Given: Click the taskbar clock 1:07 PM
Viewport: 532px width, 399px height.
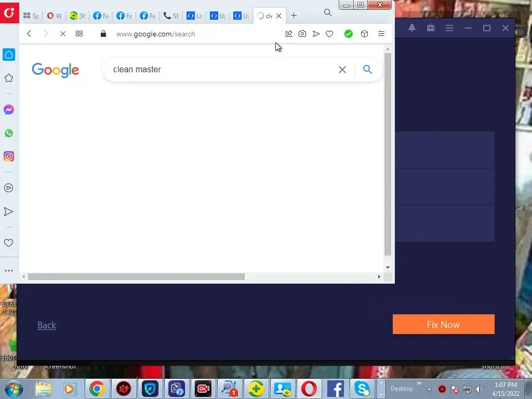Looking at the screenshot, I should click(x=506, y=385).
